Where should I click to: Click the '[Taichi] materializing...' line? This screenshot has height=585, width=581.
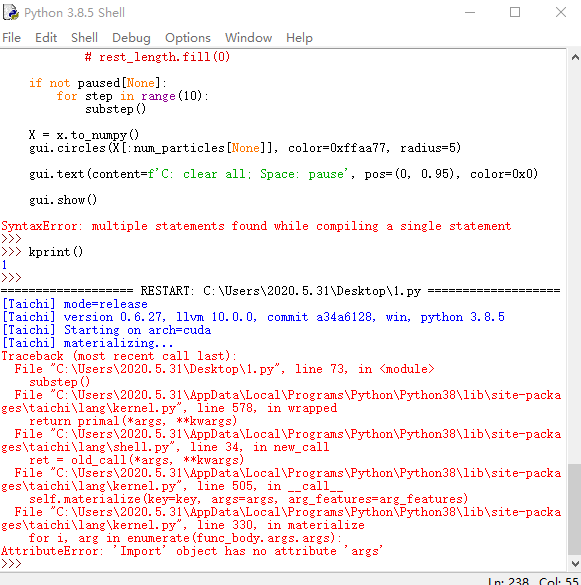pyautogui.click(x=87, y=343)
